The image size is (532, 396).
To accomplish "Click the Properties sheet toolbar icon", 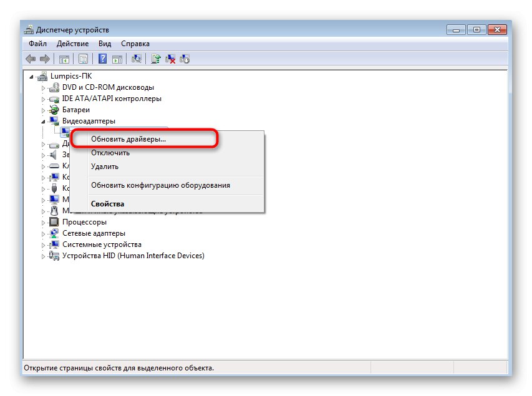I will (x=83, y=59).
